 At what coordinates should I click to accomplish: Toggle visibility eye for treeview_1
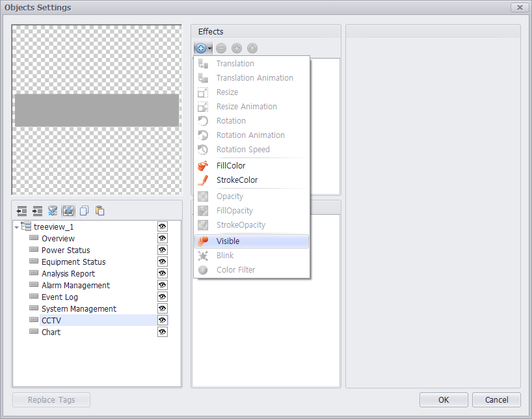163,226
